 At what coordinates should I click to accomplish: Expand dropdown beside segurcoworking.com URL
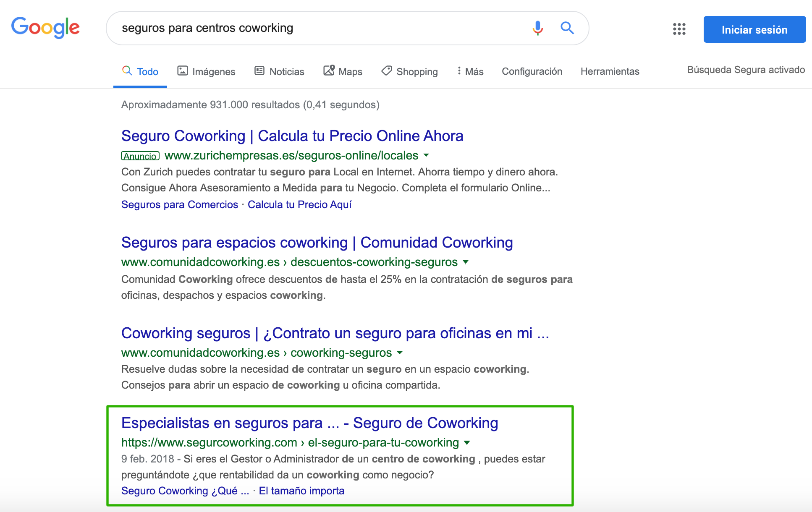click(467, 442)
